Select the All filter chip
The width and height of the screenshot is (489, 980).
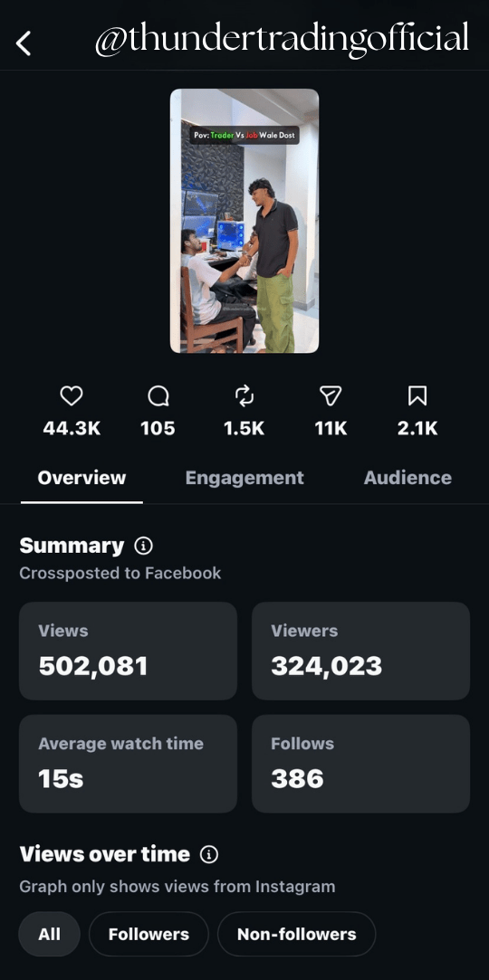pos(50,935)
